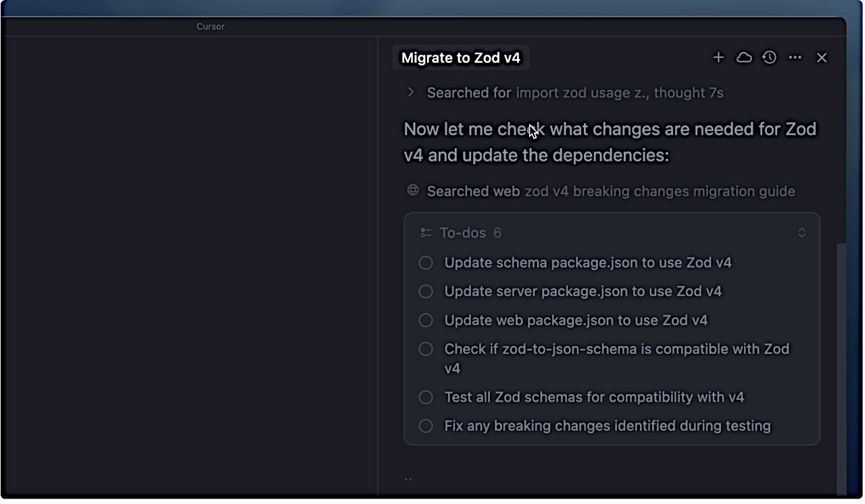Show chat history clock icon
This screenshot has height=504, width=865.
(770, 58)
